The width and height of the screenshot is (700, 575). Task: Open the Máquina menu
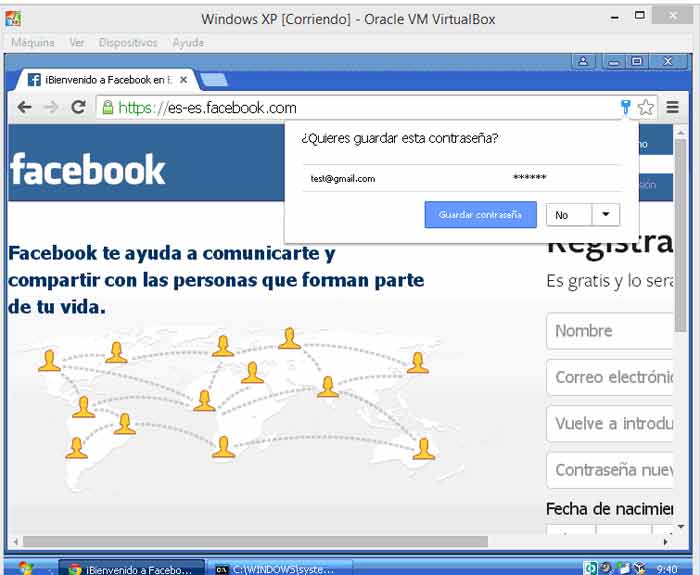coord(32,43)
